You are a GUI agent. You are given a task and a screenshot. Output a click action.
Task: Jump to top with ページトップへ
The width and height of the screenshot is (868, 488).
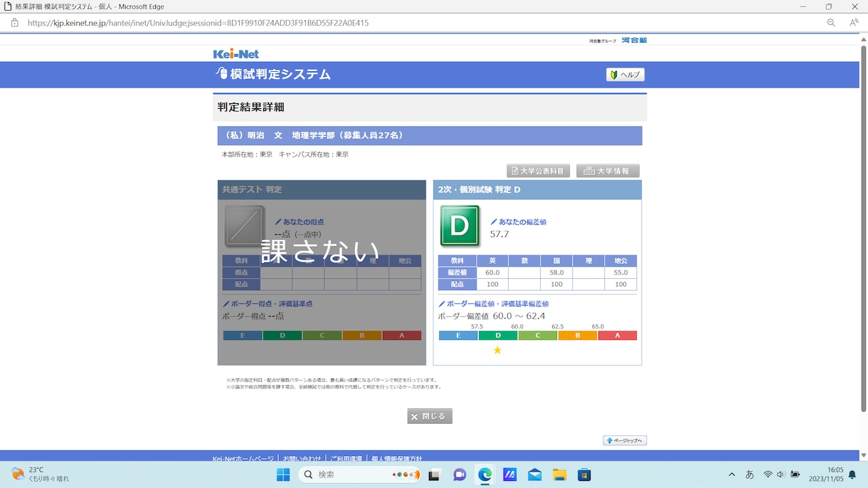coord(625,440)
